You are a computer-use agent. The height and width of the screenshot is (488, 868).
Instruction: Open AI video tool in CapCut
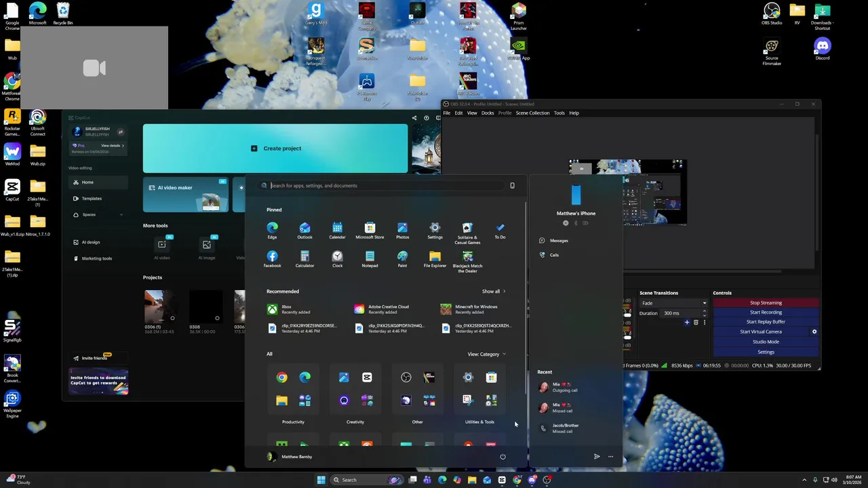tap(161, 248)
